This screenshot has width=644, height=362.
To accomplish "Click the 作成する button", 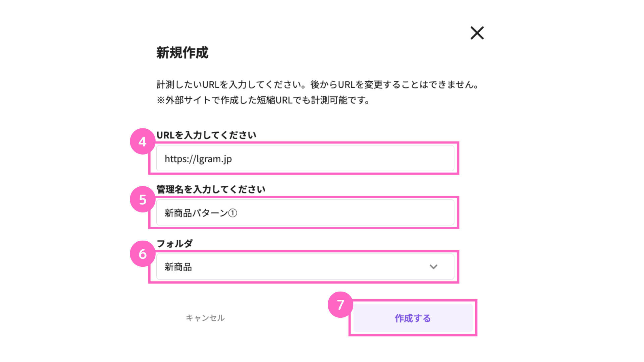I will pos(413,318).
